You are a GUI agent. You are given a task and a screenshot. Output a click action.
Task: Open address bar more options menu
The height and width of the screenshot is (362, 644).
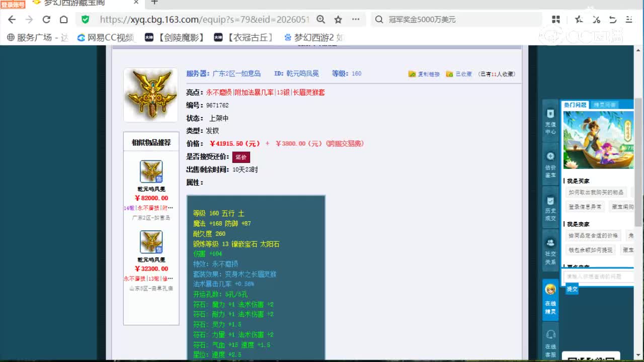pyautogui.click(x=356, y=20)
